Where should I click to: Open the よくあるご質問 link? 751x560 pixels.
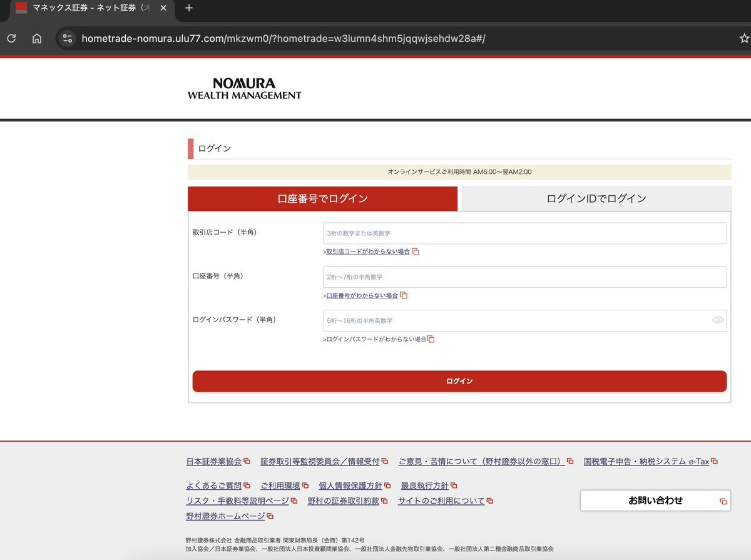214,486
